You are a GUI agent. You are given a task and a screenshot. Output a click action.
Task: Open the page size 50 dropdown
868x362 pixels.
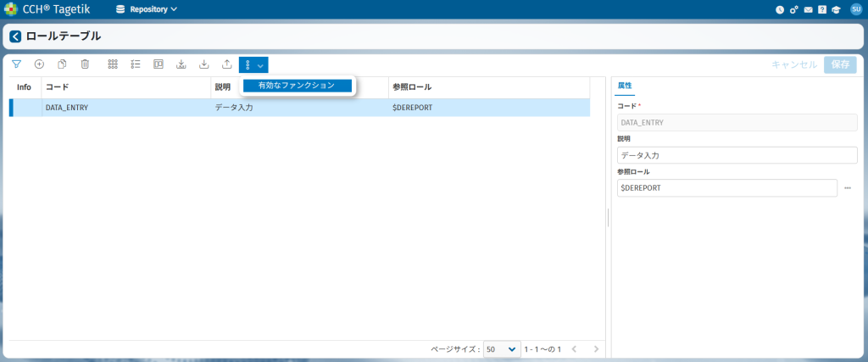(x=502, y=349)
